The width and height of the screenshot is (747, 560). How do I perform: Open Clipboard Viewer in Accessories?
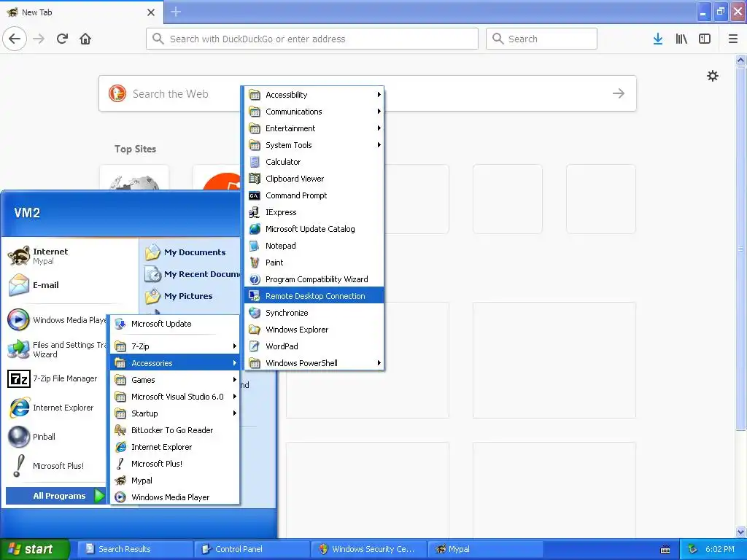314,179
